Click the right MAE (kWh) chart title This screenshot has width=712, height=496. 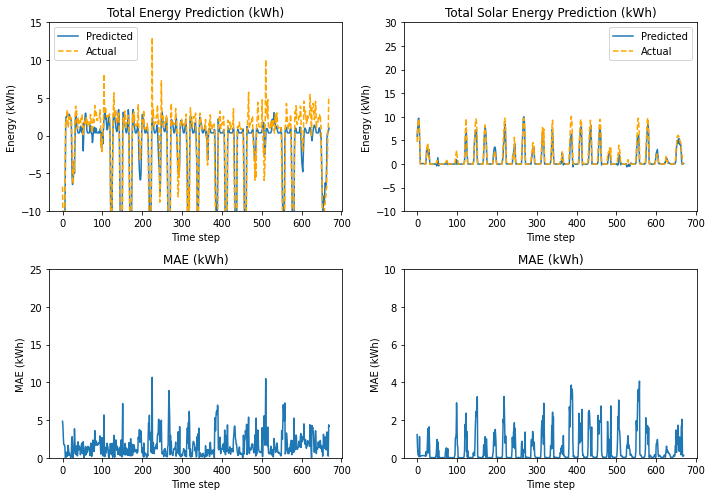[550, 259]
